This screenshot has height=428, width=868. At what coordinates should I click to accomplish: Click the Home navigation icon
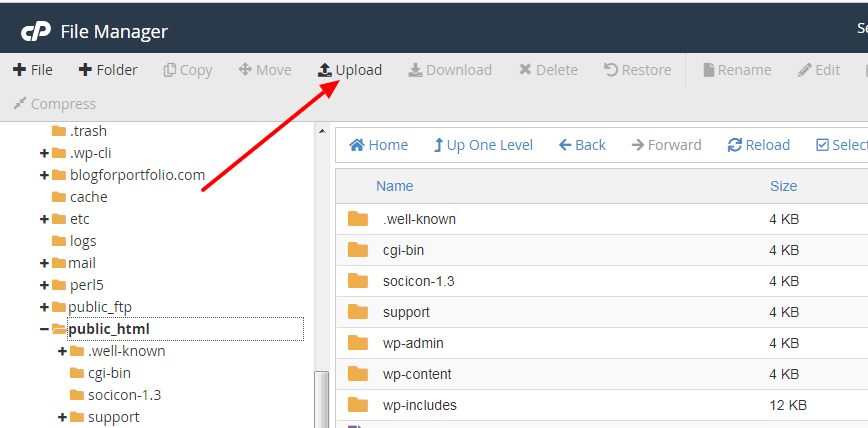point(357,145)
